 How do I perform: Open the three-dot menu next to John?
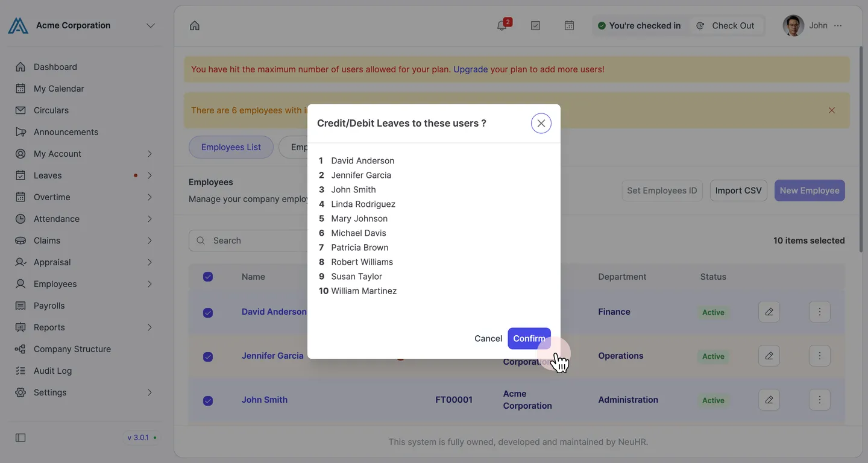point(838,25)
